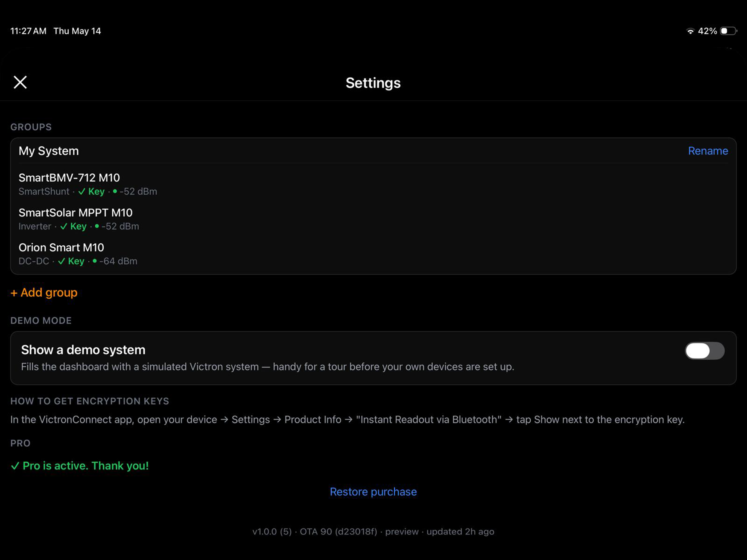Close the Settings screen with the X icon
This screenshot has height=560, width=747.
(20, 82)
